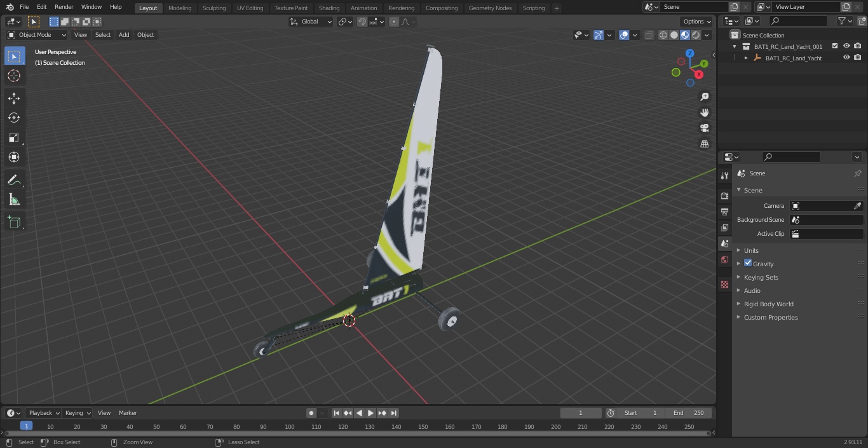Select the Scale tool
Viewport: 868px width, 448px height.
pyautogui.click(x=14, y=137)
